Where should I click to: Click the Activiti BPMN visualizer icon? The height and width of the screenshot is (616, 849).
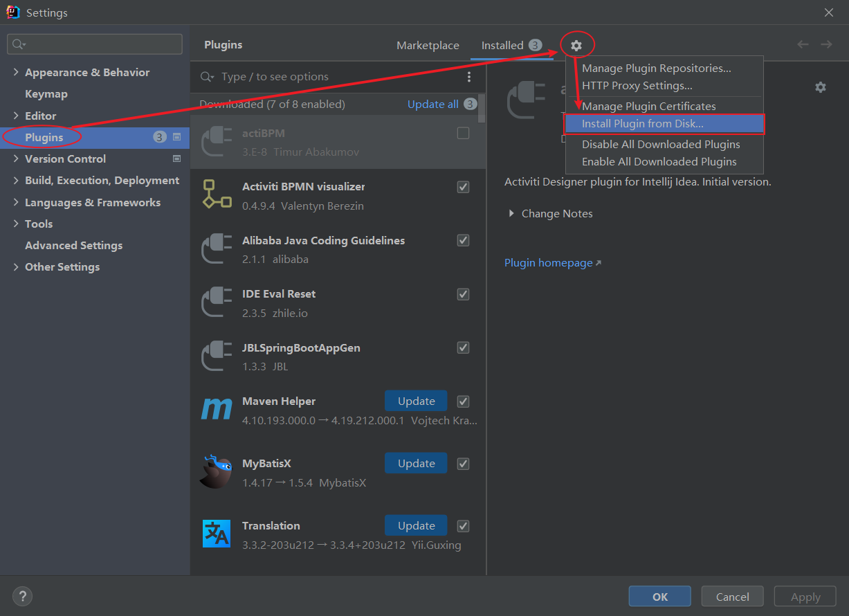click(x=216, y=194)
